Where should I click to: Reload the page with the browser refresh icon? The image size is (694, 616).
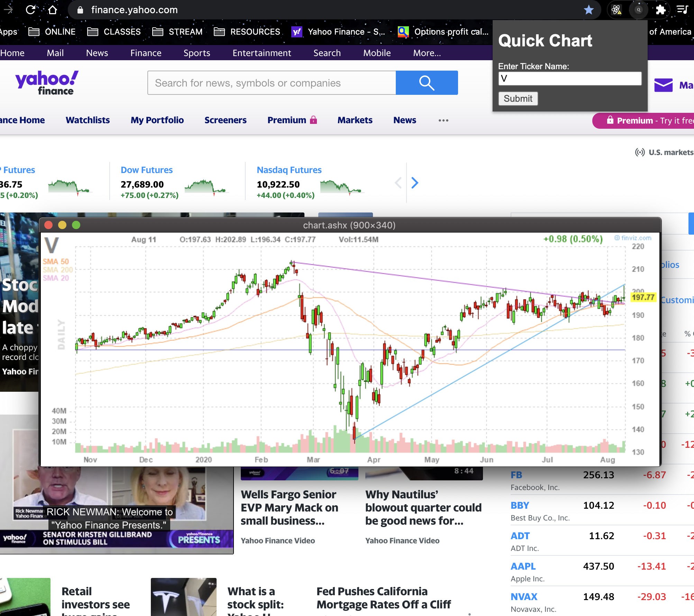pos(30,10)
